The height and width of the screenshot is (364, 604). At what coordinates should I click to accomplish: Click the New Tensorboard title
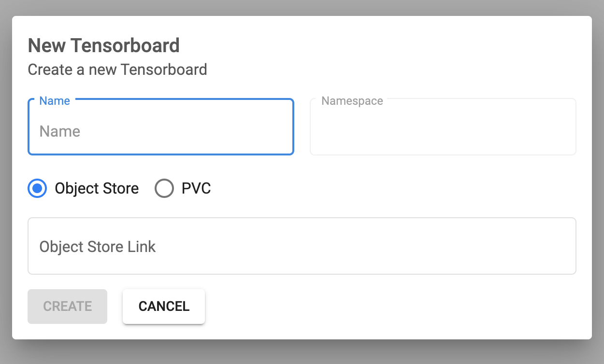point(103,45)
